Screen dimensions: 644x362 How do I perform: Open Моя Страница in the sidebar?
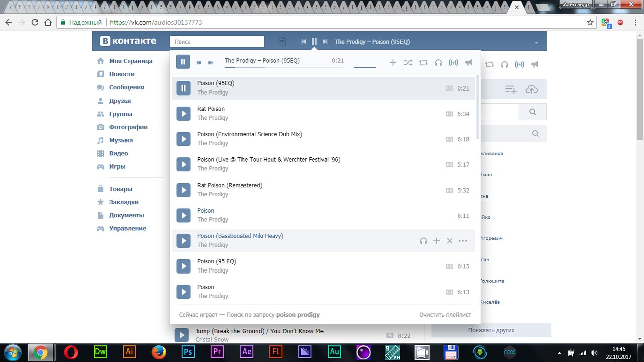pyautogui.click(x=131, y=61)
